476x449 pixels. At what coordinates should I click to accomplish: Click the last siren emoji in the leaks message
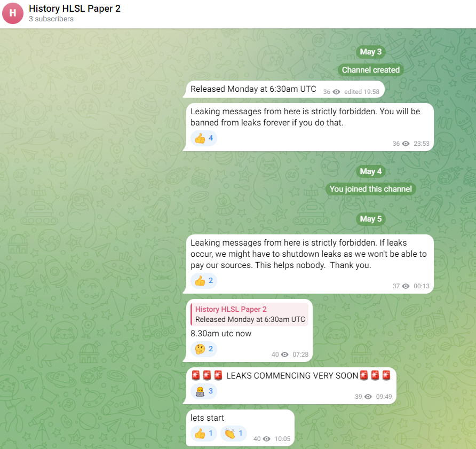point(386,375)
